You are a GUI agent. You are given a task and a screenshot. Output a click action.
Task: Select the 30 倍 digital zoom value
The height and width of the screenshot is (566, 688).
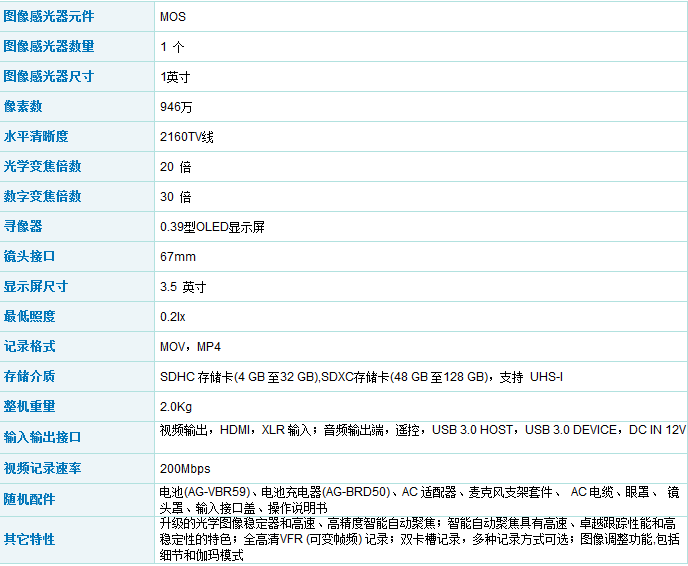click(176, 197)
